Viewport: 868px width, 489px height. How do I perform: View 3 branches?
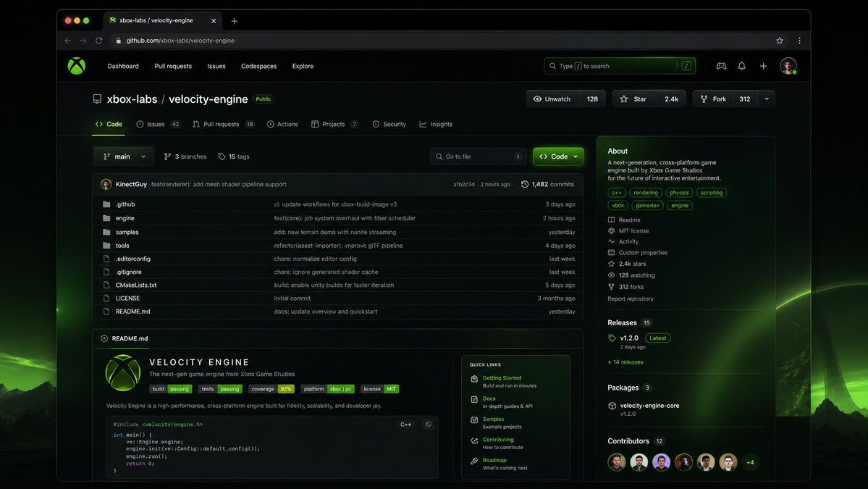pos(185,156)
